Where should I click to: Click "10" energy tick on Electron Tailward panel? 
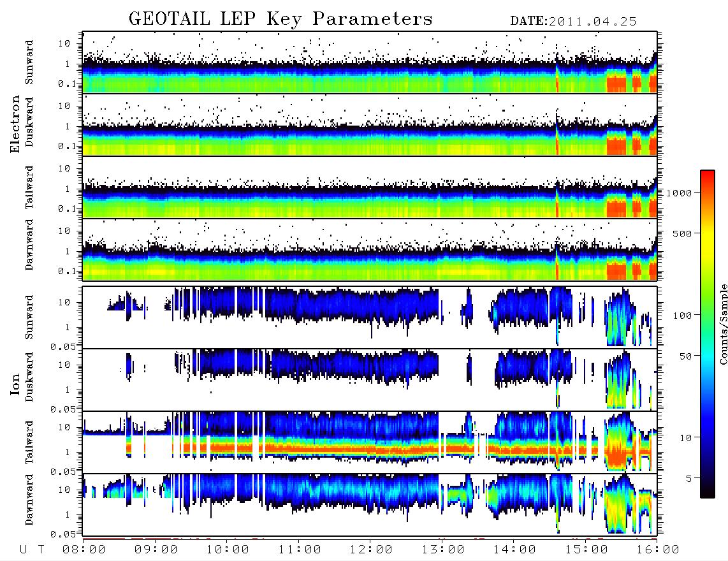pyautogui.click(x=64, y=168)
